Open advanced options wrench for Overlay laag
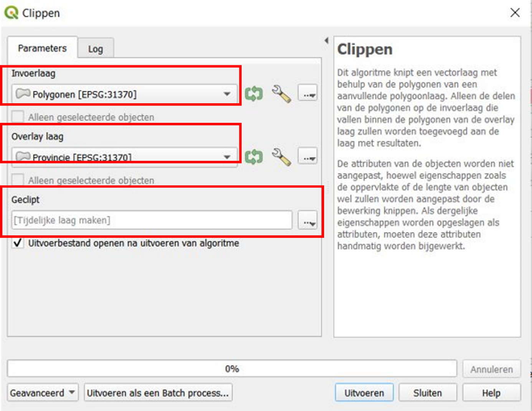This screenshot has height=411, width=532. point(281,157)
